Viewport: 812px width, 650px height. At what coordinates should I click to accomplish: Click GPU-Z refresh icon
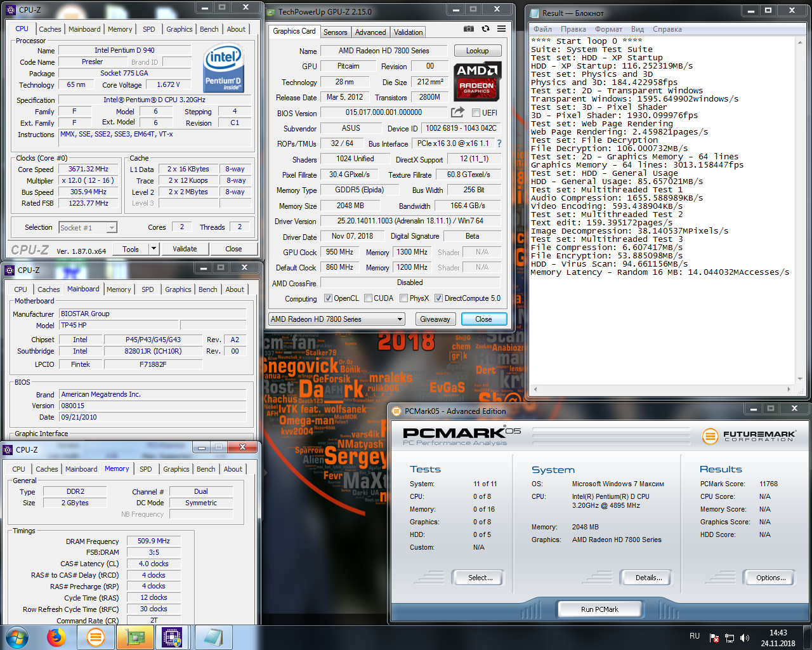pos(485,29)
